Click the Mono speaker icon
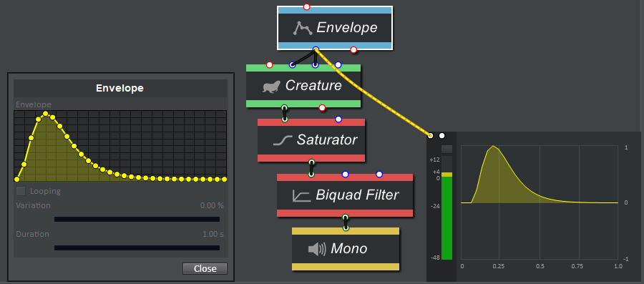The image size is (644, 284). pos(317,249)
